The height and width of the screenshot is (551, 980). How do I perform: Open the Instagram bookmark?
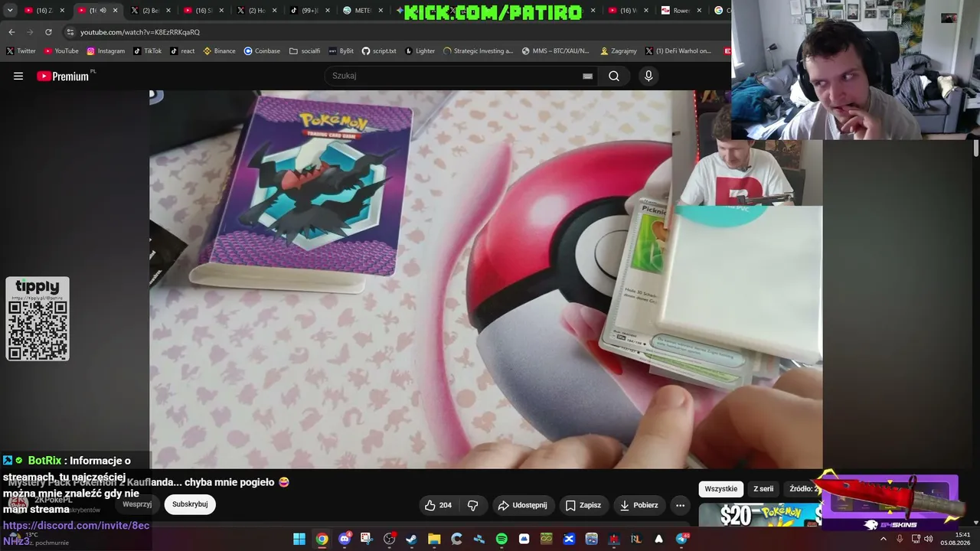click(106, 51)
